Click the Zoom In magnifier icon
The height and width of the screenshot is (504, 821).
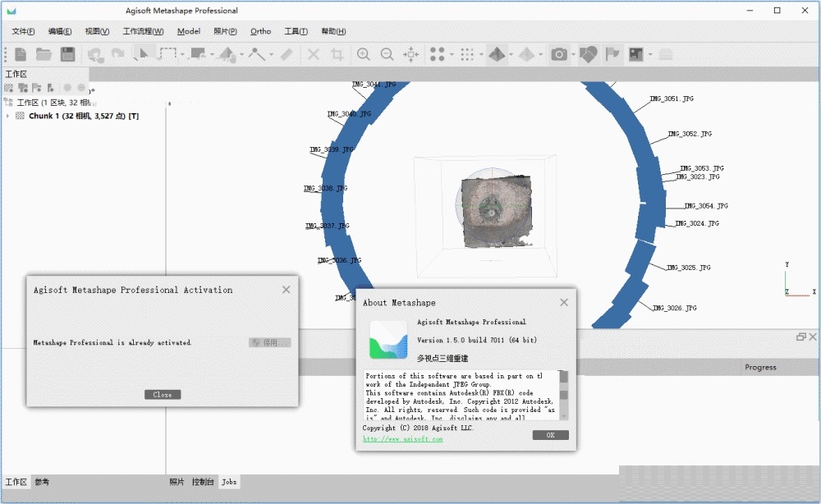pyautogui.click(x=363, y=54)
